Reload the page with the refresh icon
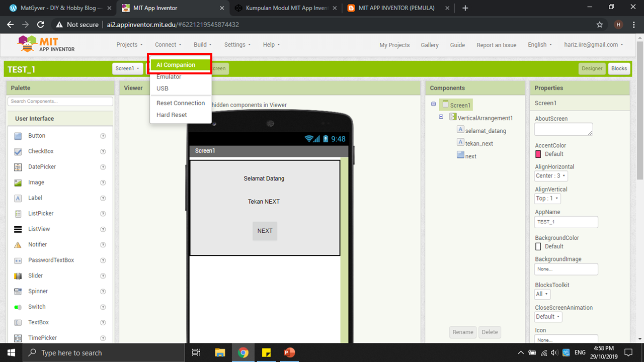 pyautogui.click(x=41, y=25)
